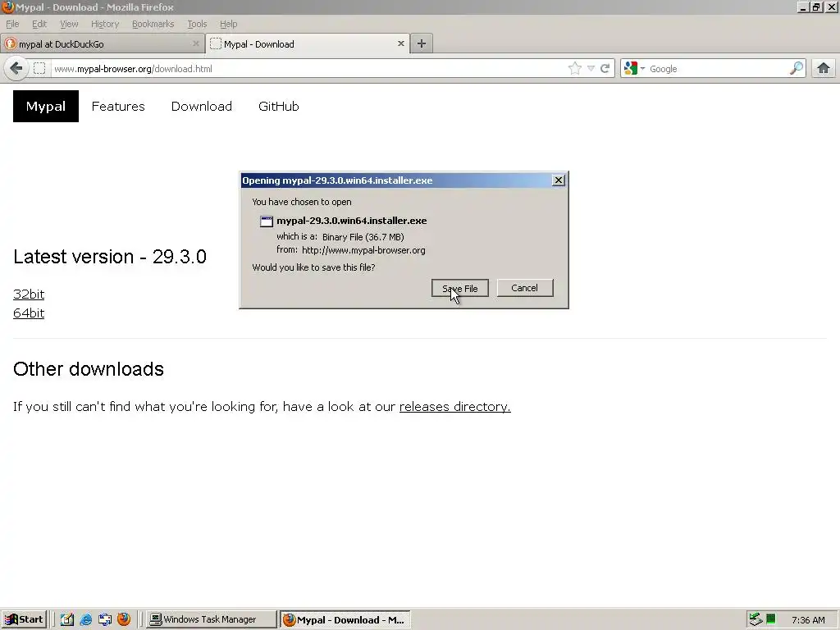840x630 pixels.
Task: Click the Latest version - 29.3.0 heading
Action: point(110,257)
